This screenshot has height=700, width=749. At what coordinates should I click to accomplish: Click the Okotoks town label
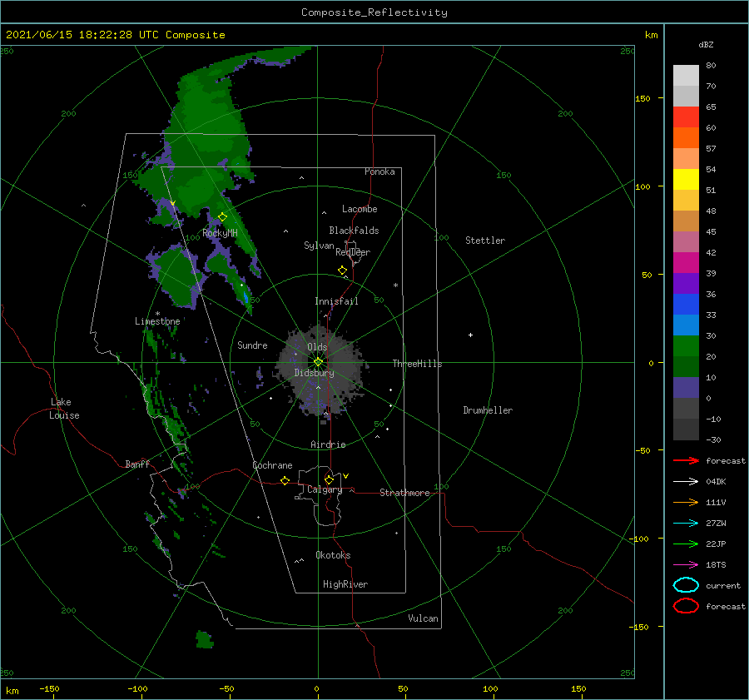pyautogui.click(x=333, y=555)
